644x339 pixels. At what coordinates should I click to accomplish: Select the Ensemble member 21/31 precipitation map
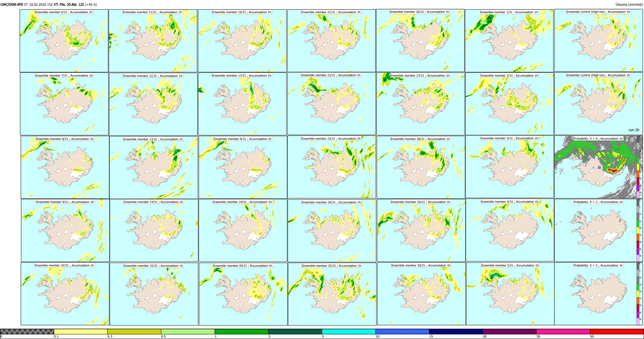click(x=331, y=41)
